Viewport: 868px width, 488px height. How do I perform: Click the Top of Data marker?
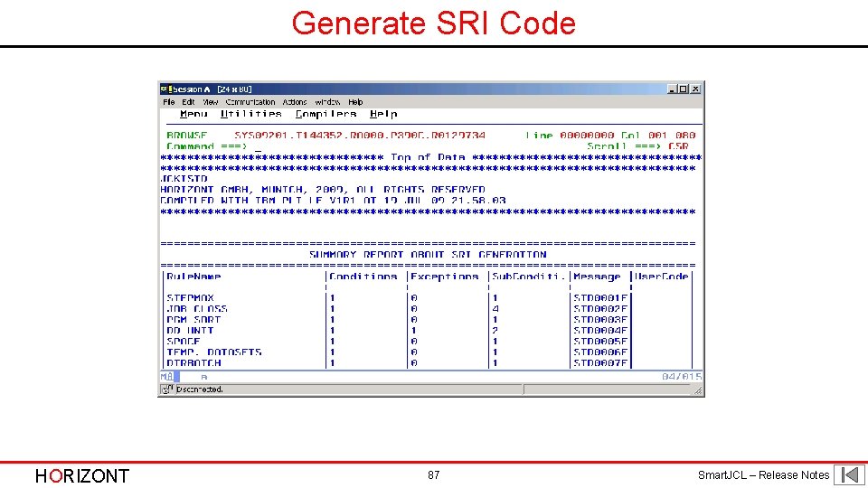(428, 157)
